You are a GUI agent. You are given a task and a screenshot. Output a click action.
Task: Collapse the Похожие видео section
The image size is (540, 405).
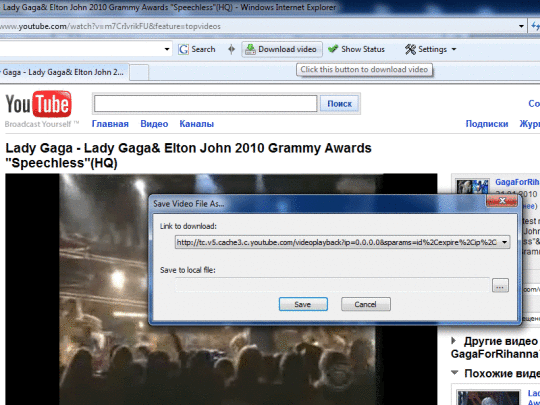(455, 373)
